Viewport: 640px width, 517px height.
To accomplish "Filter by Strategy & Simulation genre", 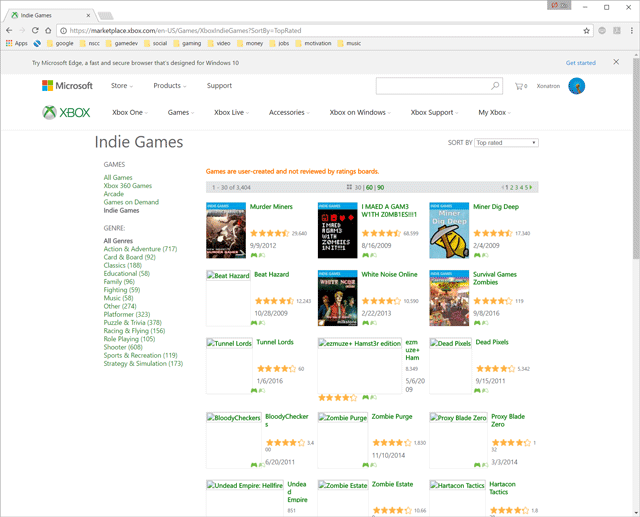I will [x=143, y=364].
